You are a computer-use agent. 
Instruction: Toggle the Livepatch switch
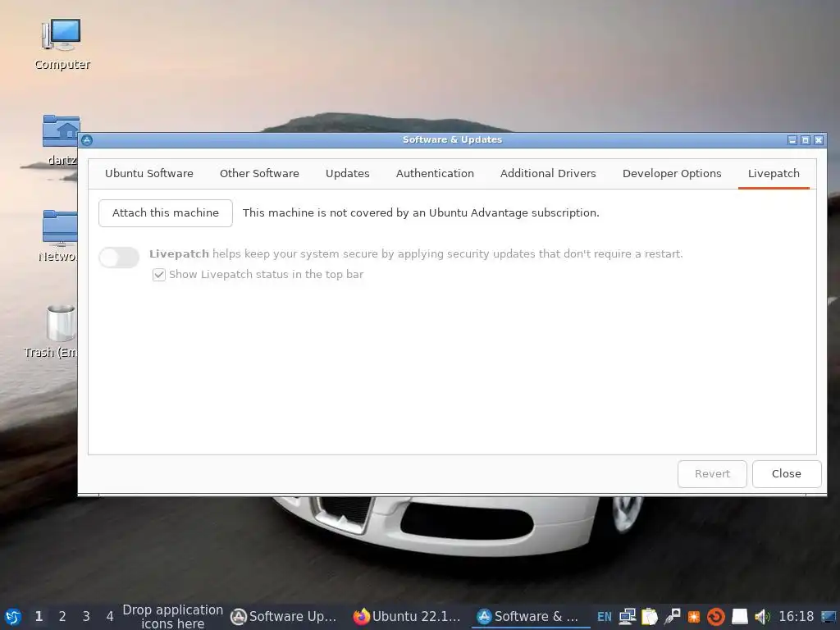[119, 257]
